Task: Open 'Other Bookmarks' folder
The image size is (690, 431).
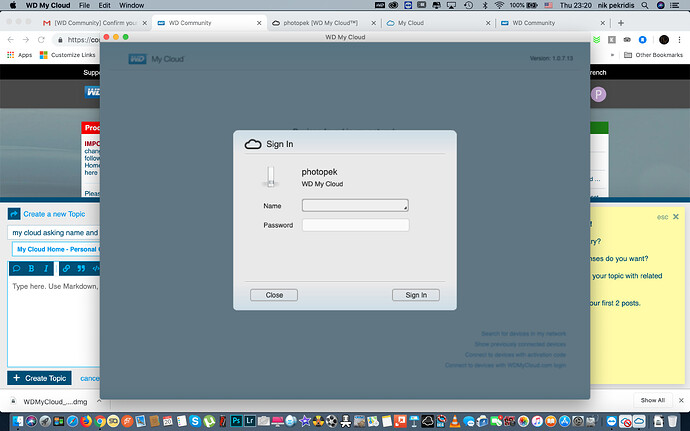Action: pyautogui.click(x=653, y=55)
